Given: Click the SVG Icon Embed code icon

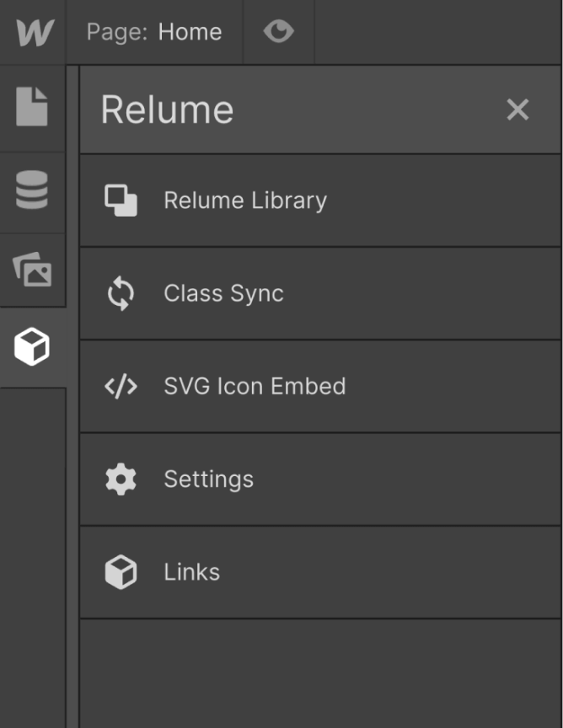Looking at the screenshot, I should [121, 386].
